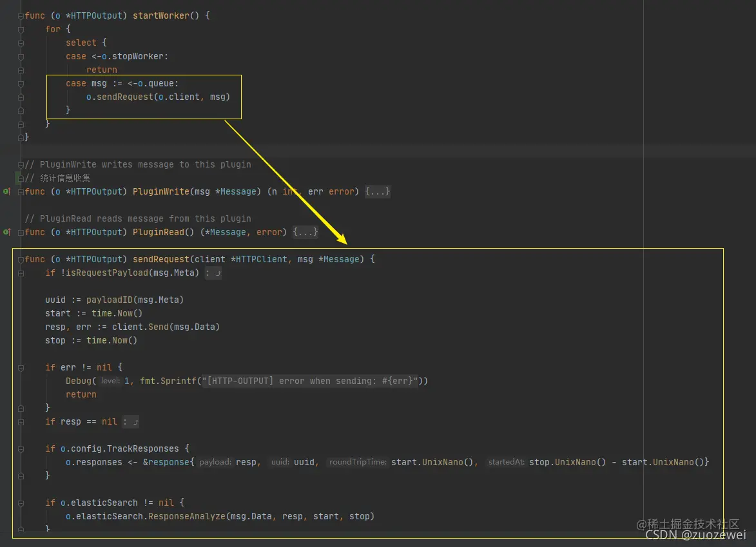
Task: Collapse the 'if o.config.TrackResponses' fold marker
Action: tap(21, 448)
